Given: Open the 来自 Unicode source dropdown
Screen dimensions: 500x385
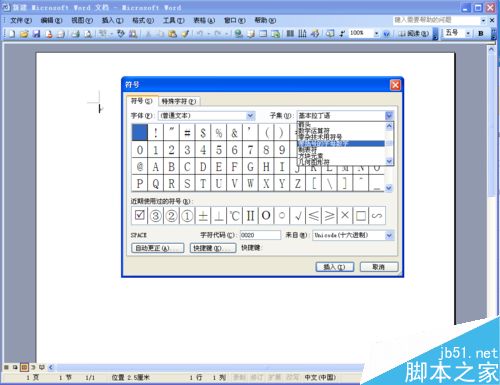Looking at the screenshot, I should point(389,236).
